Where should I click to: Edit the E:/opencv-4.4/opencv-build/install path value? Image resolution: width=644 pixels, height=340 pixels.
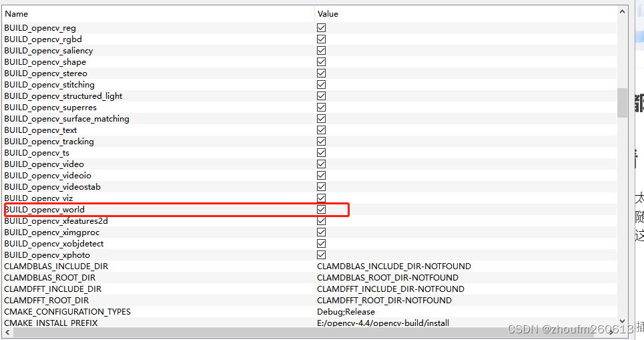click(383, 323)
